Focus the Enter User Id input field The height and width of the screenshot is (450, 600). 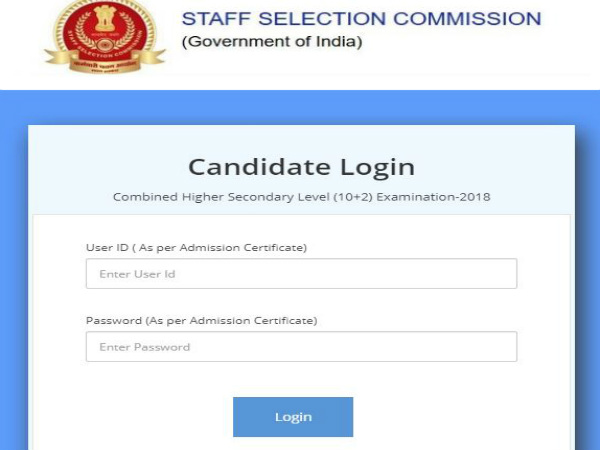click(x=301, y=274)
